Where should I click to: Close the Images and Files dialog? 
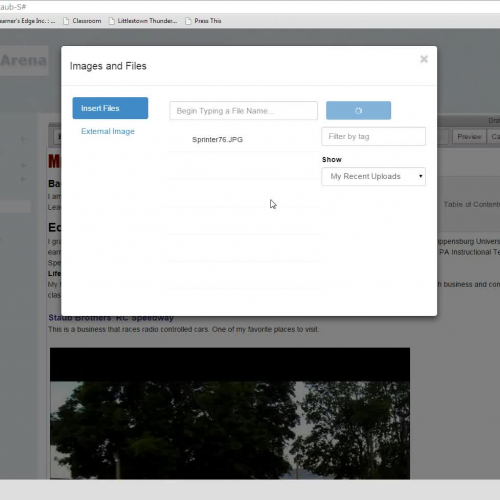424,59
